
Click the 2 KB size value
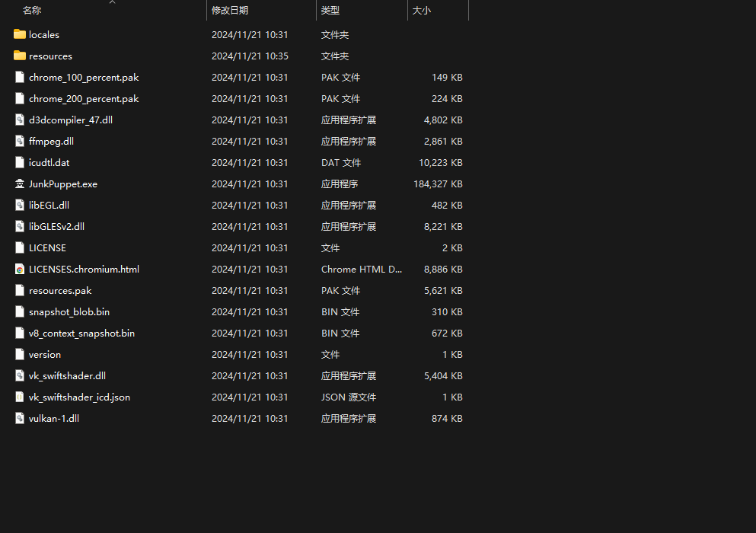pyautogui.click(x=452, y=247)
